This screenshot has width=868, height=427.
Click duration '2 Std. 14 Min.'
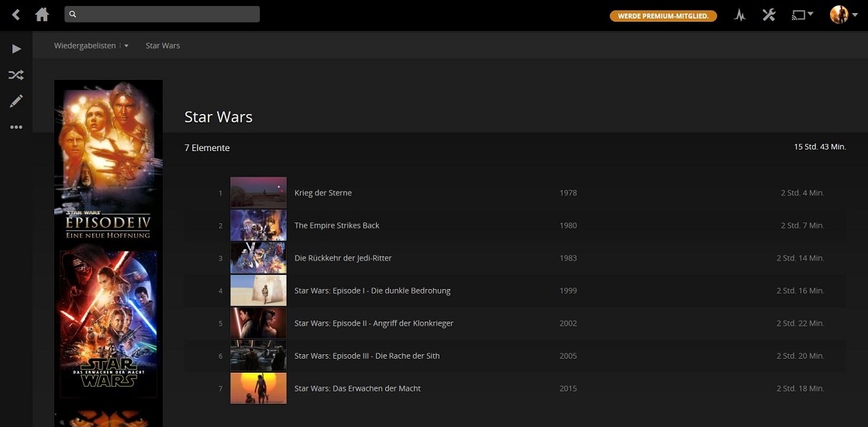(800, 258)
